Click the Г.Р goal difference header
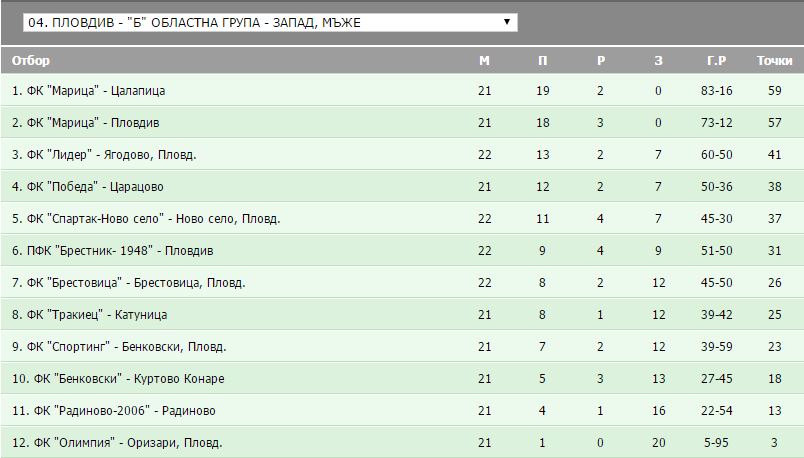This screenshot has height=458, width=804. click(716, 60)
